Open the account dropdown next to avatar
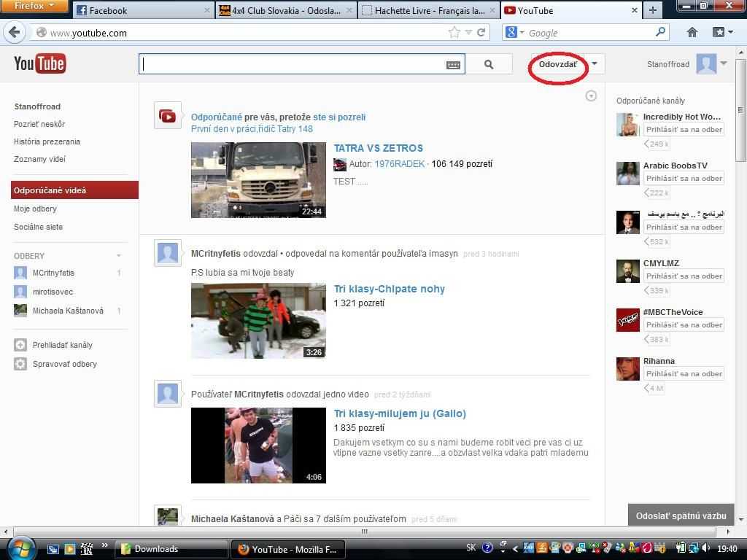 [x=724, y=64]
